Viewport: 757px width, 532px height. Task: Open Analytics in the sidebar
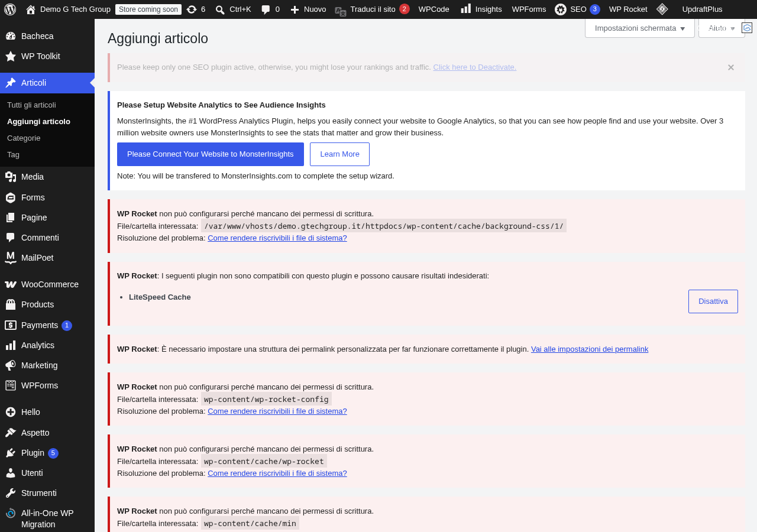click(x=47, y=345)
